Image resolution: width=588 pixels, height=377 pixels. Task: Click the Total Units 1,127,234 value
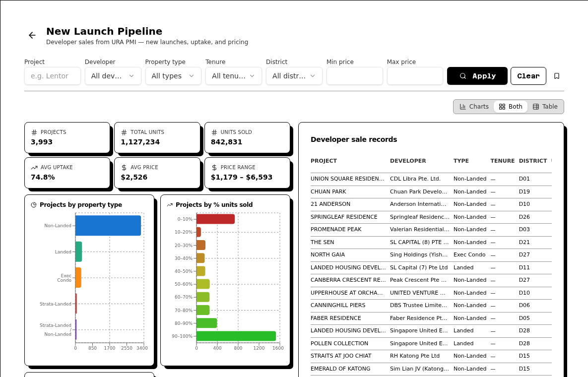click(x=140, y=142)
